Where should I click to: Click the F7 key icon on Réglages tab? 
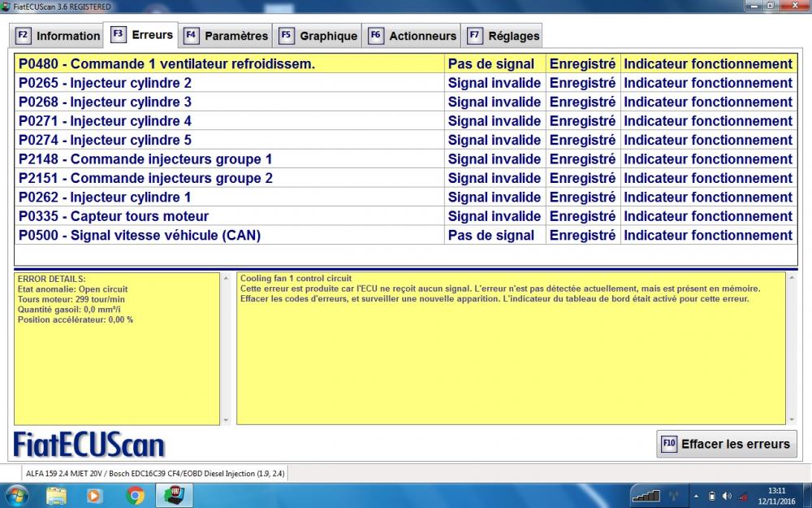474,35
